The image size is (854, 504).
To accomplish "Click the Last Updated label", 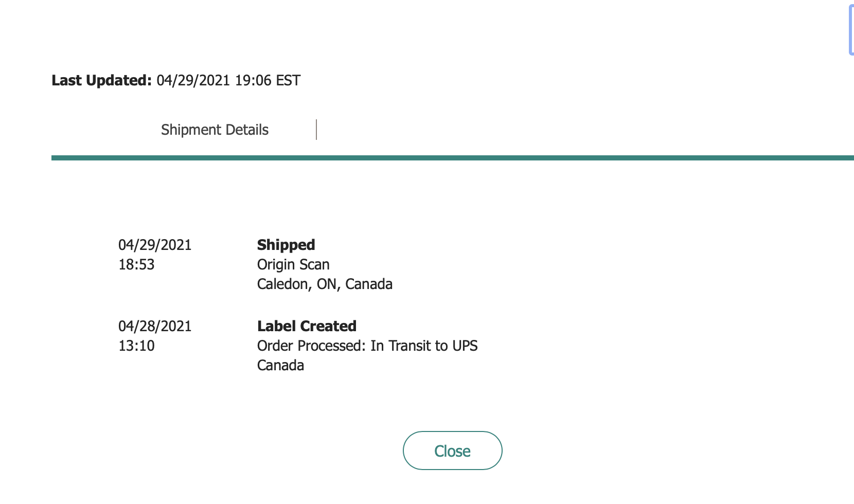I will coord(101,80).
